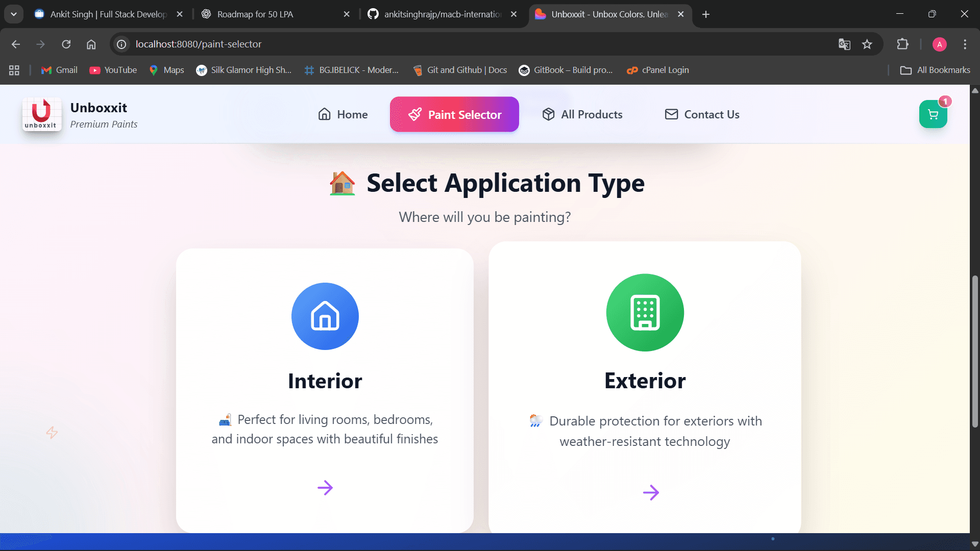
Task: Go to the All Products nav item
Action: [582, 114]
